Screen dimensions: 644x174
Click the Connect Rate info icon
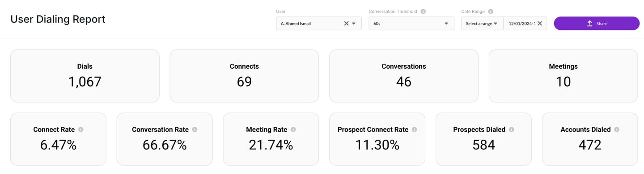(x=81, y=129)
